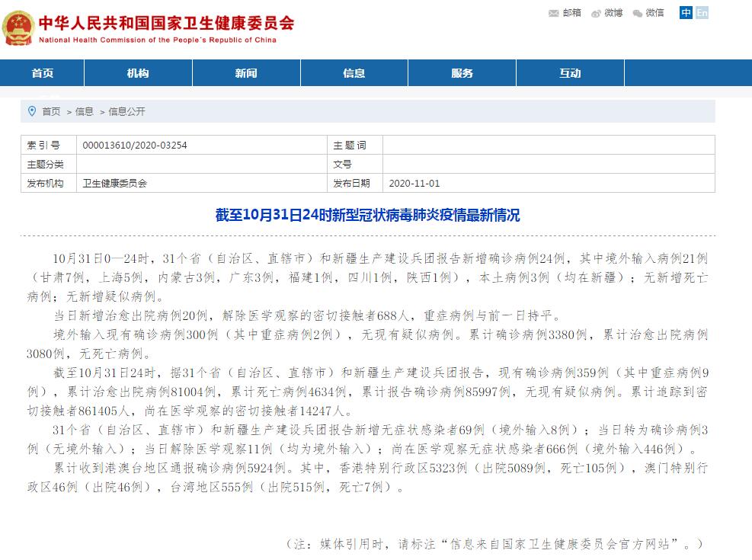Click the 邮箱 text link
Screen dimensions: 752x560
(x=572, y=13)
